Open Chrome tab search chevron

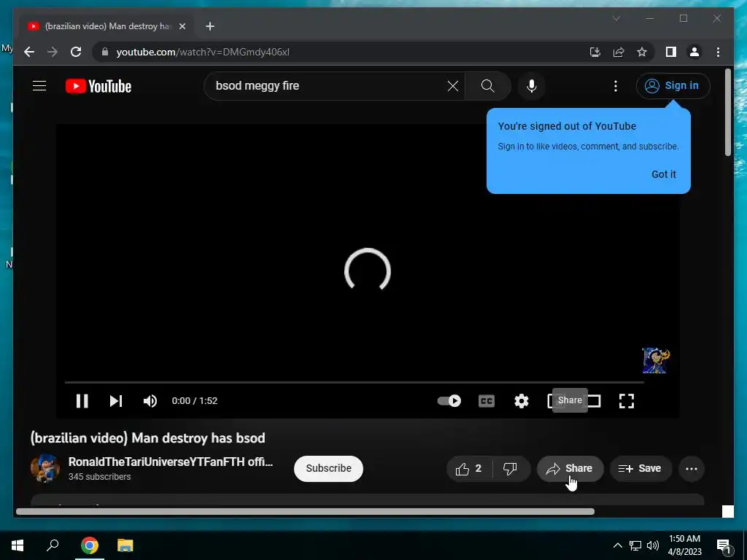(616, 18)
